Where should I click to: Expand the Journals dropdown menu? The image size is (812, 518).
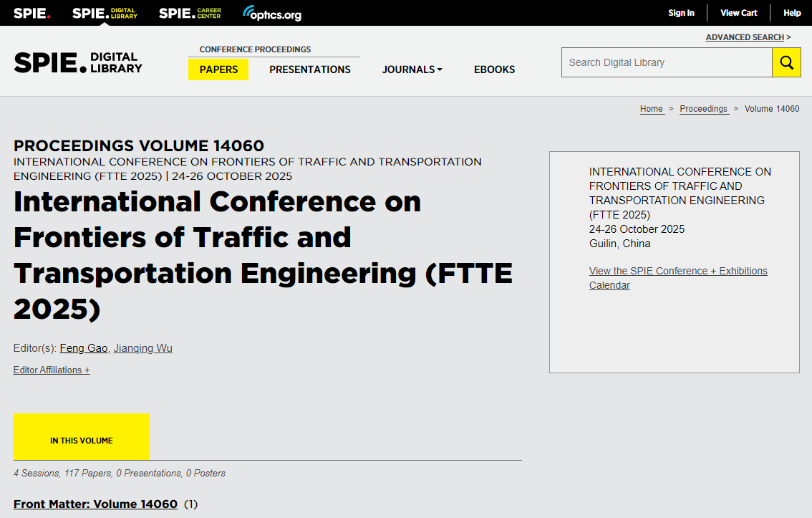point(412,69)
